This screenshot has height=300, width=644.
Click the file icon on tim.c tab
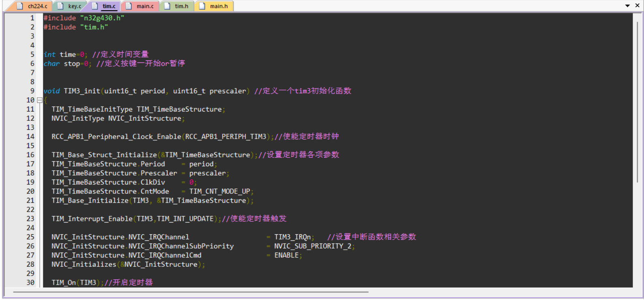coord(95,6)
